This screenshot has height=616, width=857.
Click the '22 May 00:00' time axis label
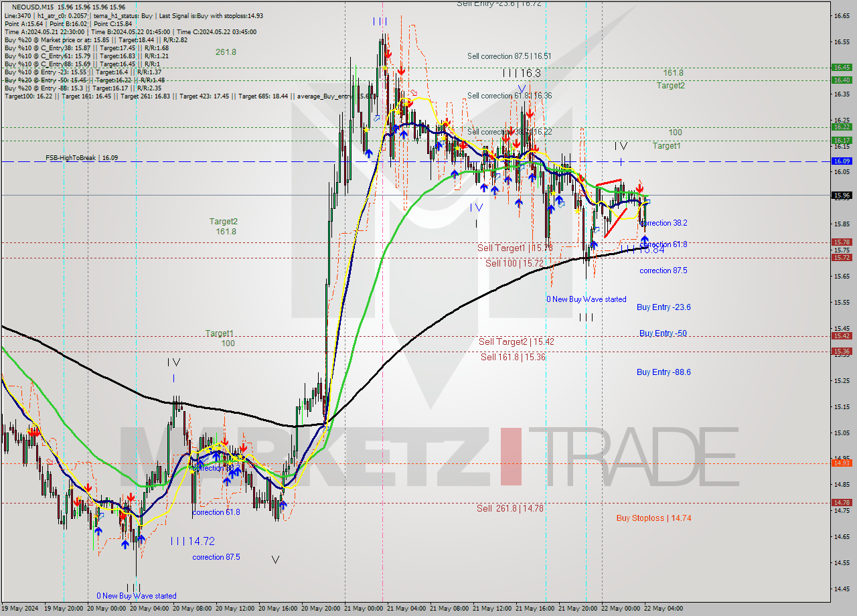tap(621, 609)
